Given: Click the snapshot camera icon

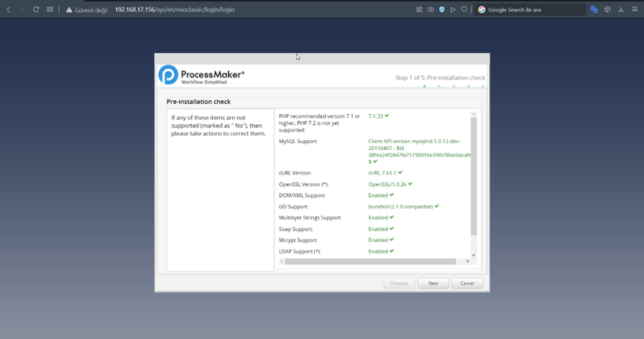Looking at the screenshot, I should pos(431,9).
